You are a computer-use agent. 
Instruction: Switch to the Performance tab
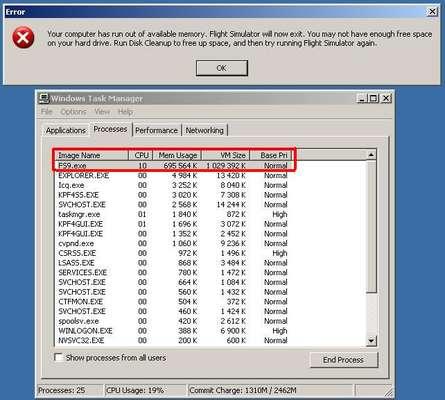156,130
